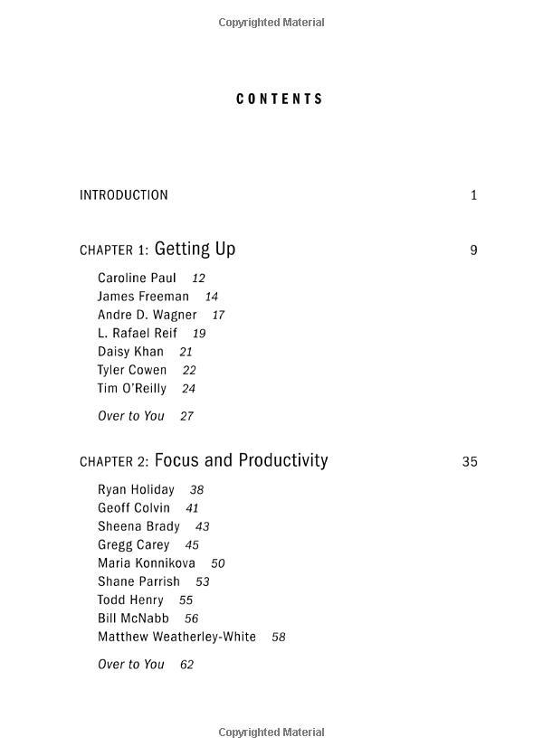Click the INTRODUCTION entry

point(124,195)
